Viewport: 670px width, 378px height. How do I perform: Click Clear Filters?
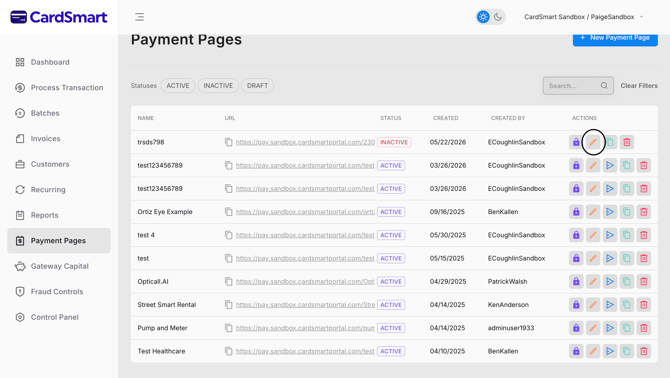point(639,85)
